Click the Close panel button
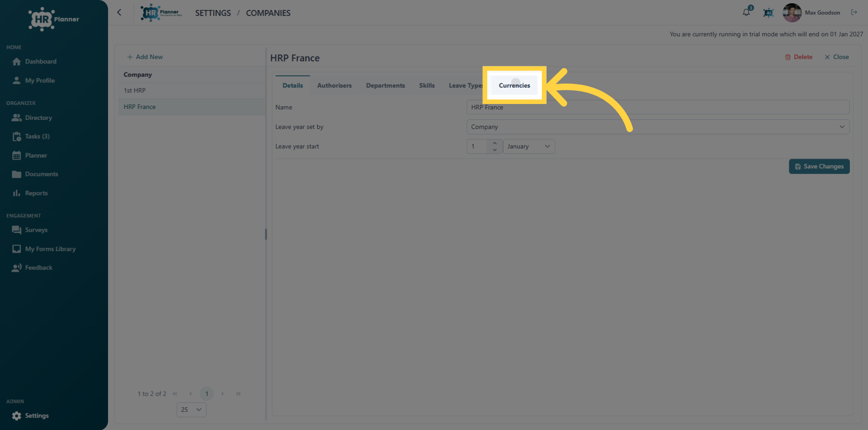The image size is (868, 430). point(836,57)
